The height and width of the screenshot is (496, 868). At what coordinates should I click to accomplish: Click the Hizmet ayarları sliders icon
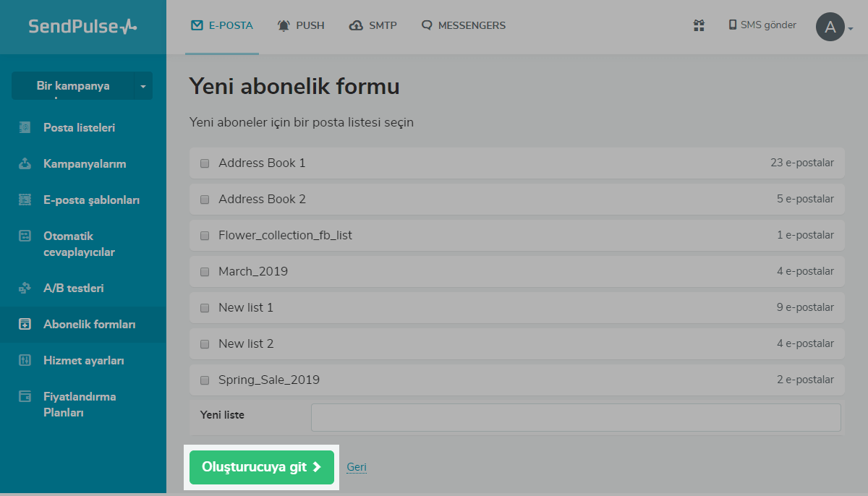pyautogui.click(x=25, y=360)
